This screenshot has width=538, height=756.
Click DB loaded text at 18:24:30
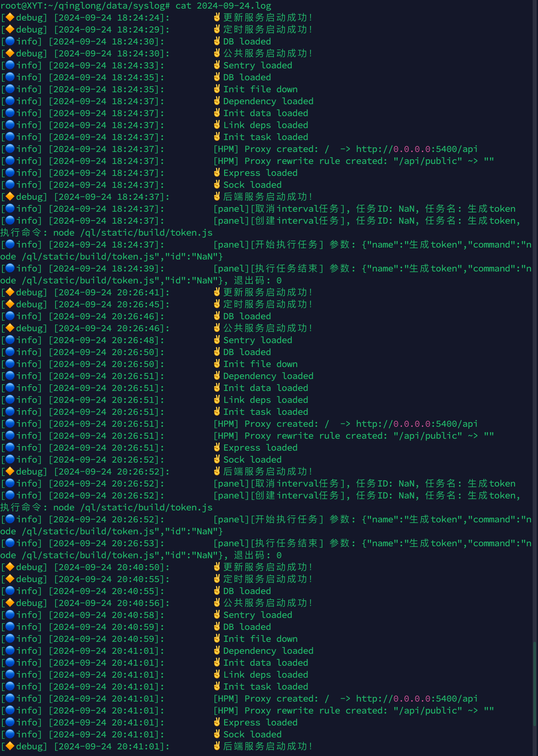click(x=247, y=41)
